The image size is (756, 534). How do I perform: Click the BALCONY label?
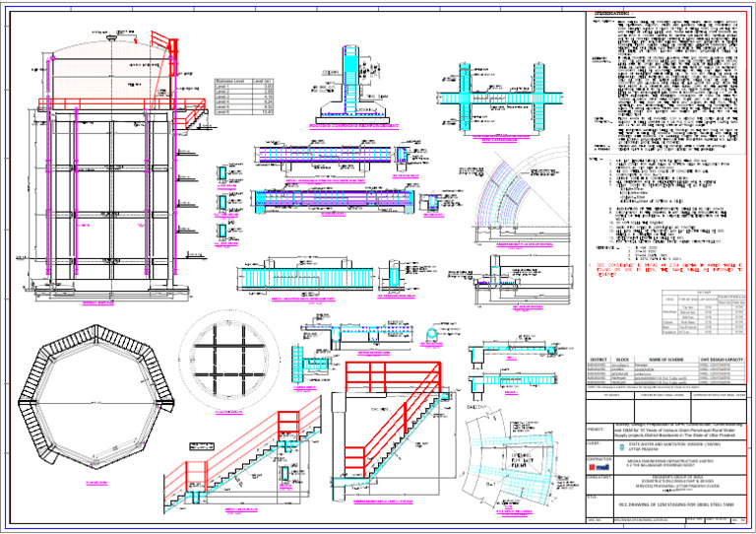tap(476, 408)
